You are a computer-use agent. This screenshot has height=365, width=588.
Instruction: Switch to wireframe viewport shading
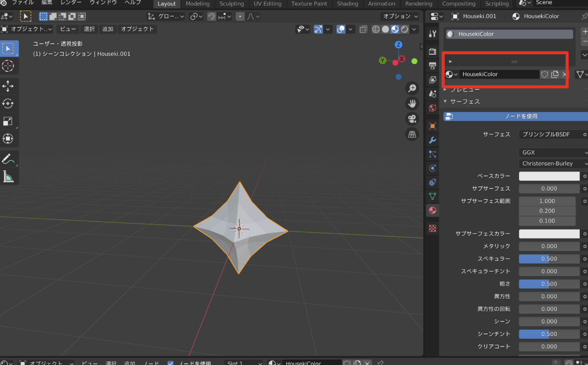(376, 29)
